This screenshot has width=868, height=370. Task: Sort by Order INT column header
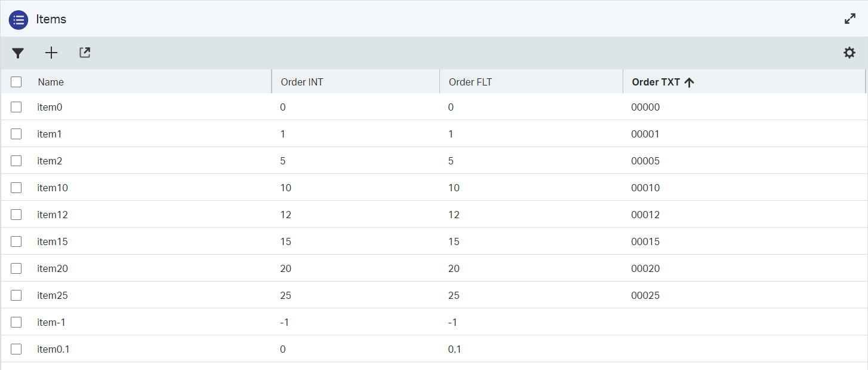coord(301,82)
